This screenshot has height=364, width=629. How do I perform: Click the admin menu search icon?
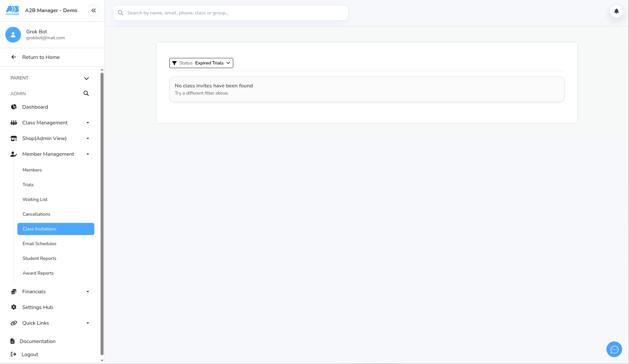[x=86, y=93]
